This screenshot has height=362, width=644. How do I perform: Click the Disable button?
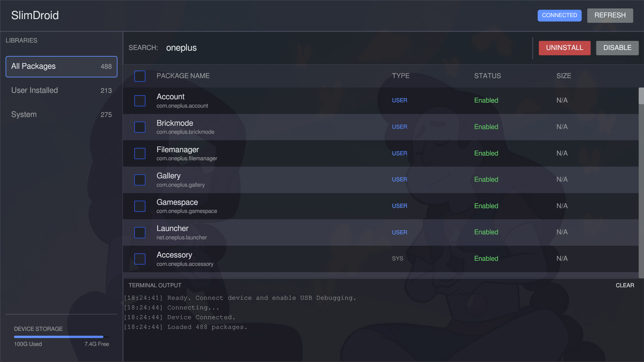[617, 48]
